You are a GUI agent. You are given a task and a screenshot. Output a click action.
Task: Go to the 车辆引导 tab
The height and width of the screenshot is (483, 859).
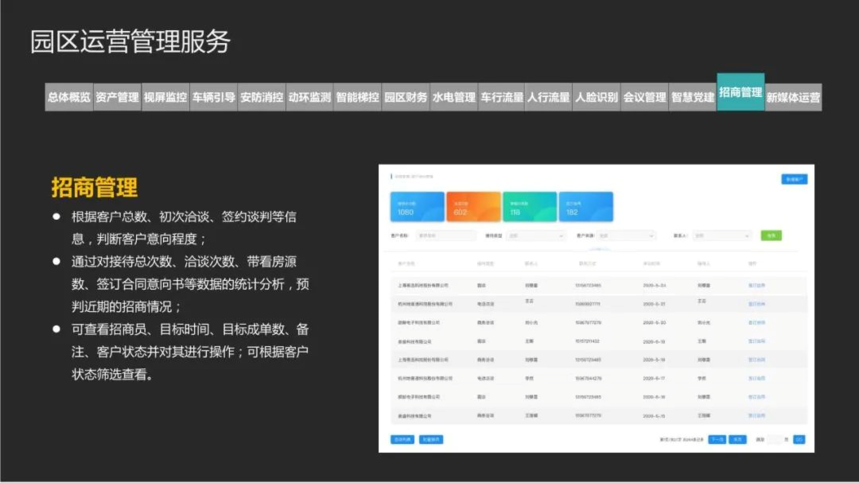(214, 97)
